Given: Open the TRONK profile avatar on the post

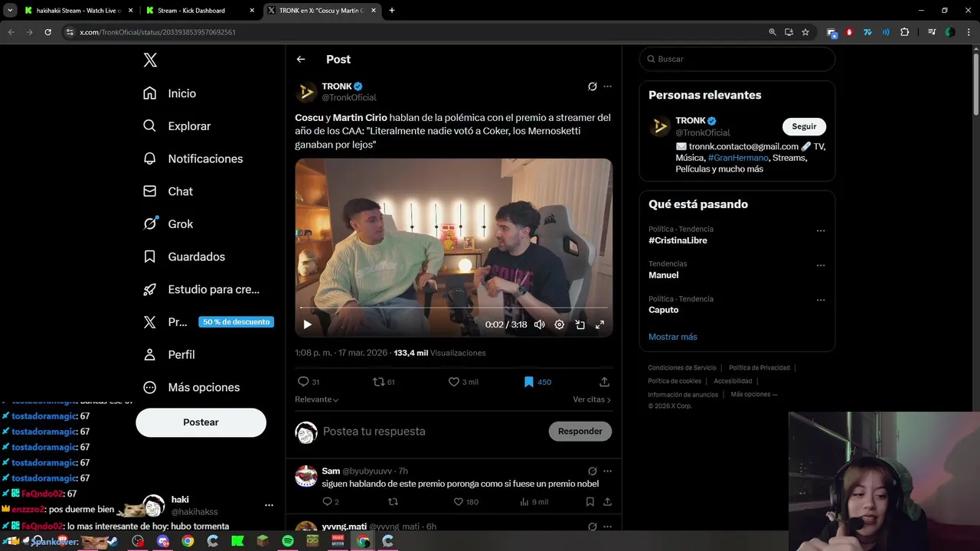Looking at the screenshot, I should tap(306, 92).
